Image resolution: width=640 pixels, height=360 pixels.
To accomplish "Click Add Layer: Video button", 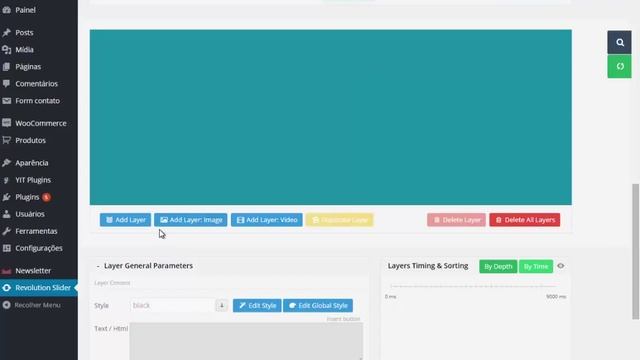I will click(x=267, y=220).
